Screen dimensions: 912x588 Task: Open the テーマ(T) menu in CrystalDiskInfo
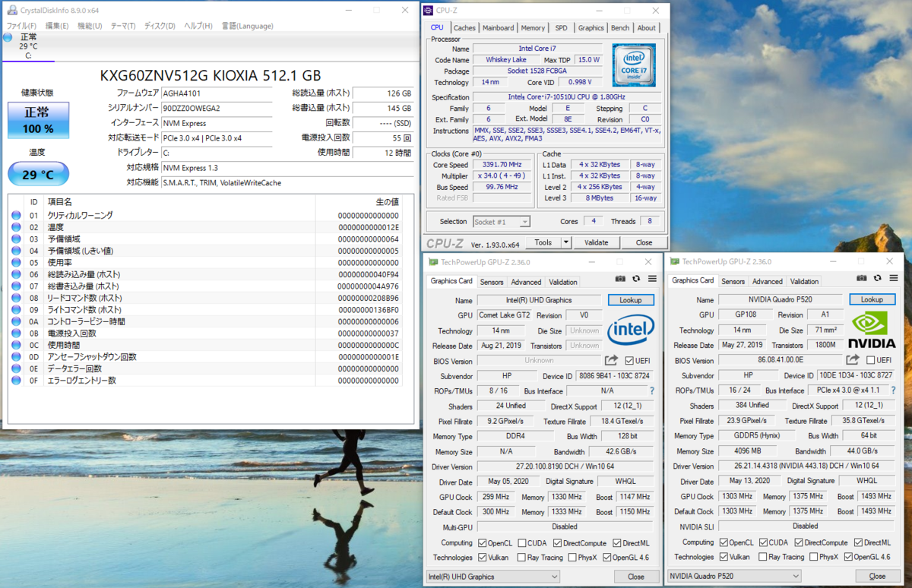123,26
